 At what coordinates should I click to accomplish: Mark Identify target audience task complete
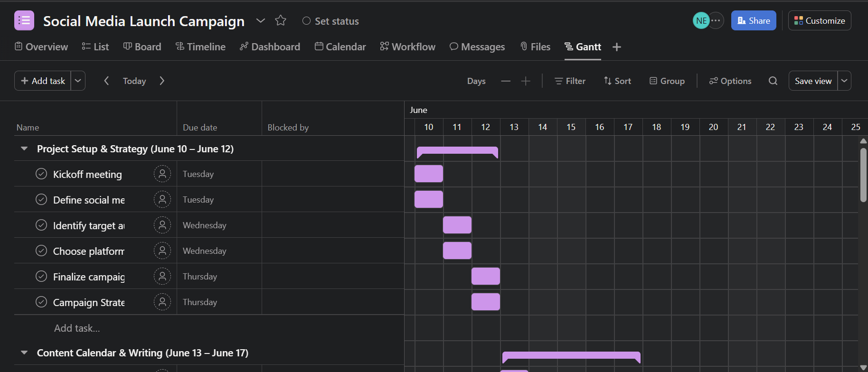click(x=41, y=225)
